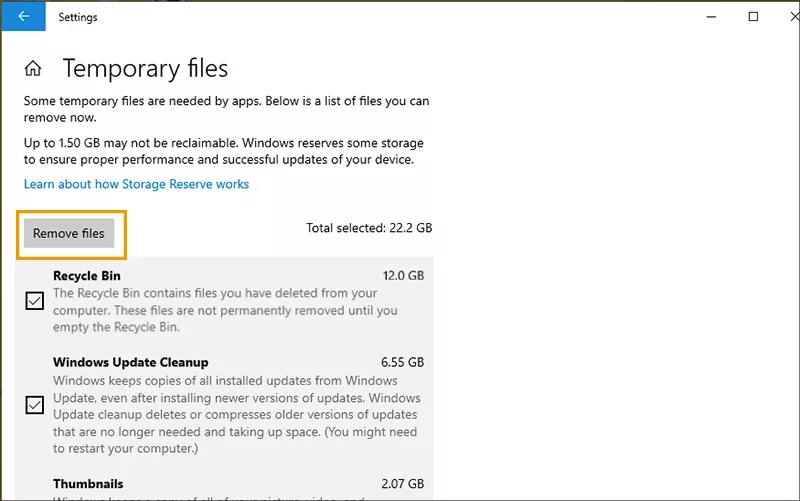Screen dimensions: 800x501
Task: Uncheck the Recycle Bin checkbox
Action: [35, 301]
